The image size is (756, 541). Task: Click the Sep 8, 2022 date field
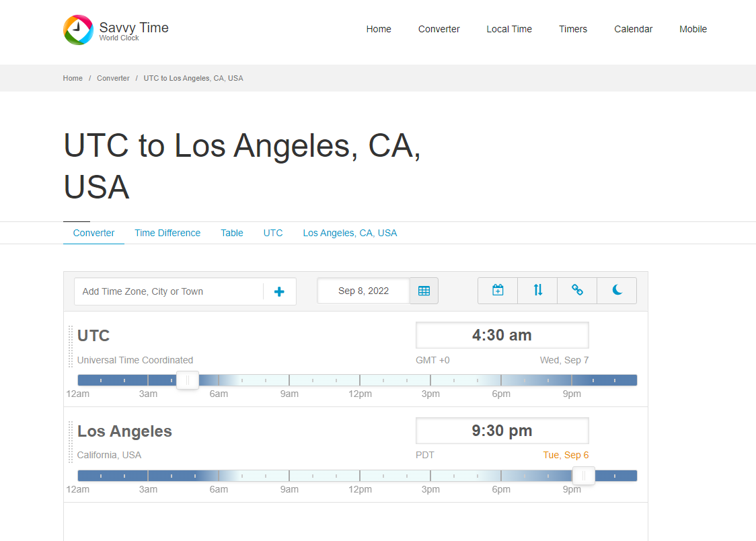363,291
